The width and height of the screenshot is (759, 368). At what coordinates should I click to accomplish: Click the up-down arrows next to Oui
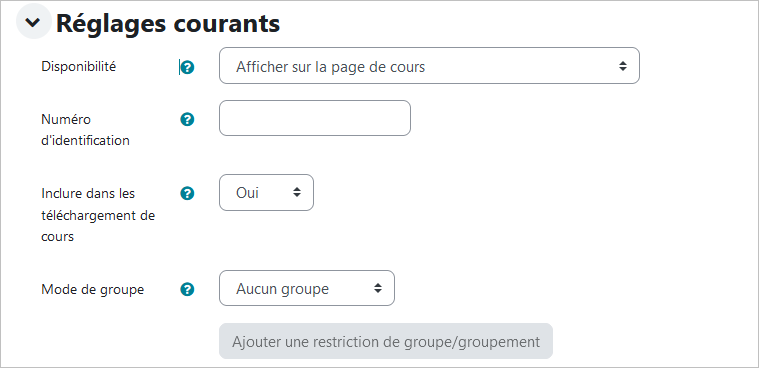pos(297,193)
